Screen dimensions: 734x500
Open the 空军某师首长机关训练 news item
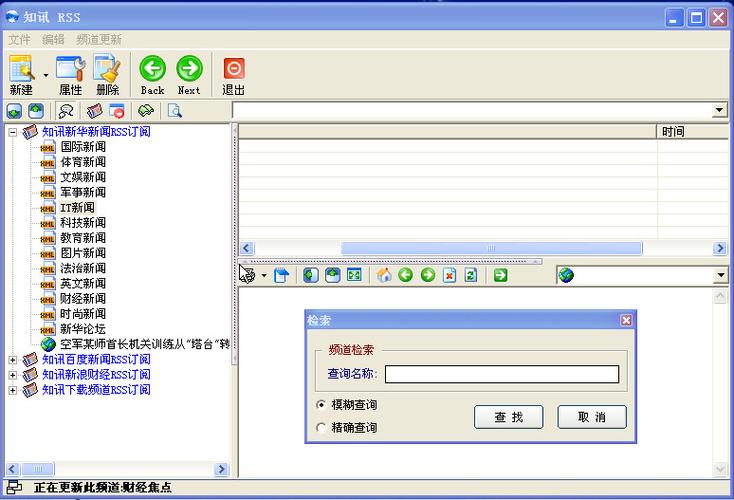pyautogui.click(x=145, y=344)
